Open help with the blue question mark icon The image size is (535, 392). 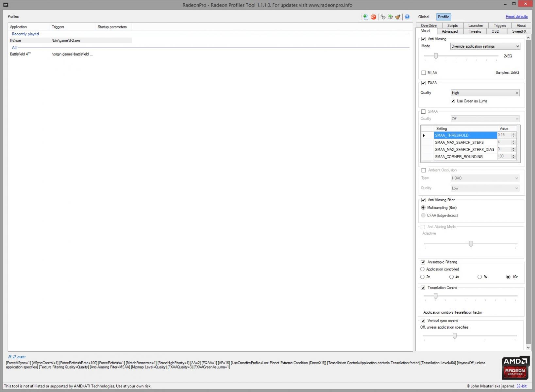click(x=407, y=17)
